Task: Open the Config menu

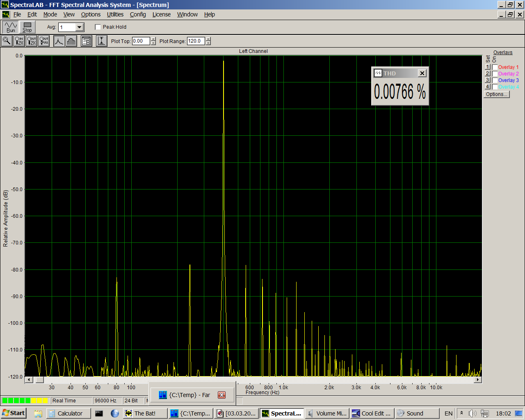Action: tap(138, 14)
